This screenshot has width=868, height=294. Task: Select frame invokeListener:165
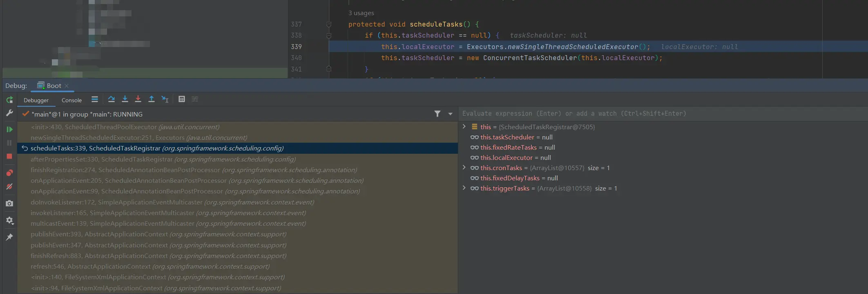pos(237,213)
